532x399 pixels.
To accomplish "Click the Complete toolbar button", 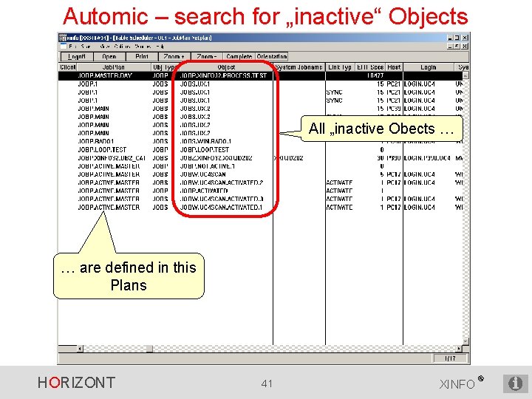I will click(239, 56).
